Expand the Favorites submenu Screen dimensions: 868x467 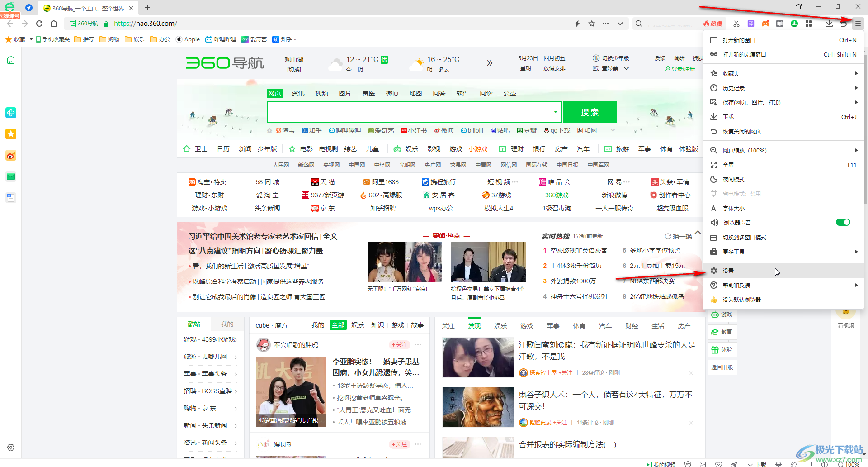pyautogui.click(x=783, y=73)
